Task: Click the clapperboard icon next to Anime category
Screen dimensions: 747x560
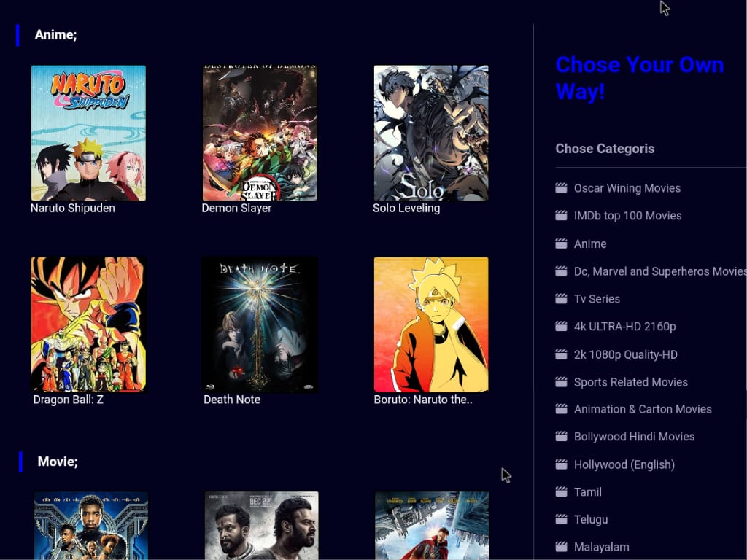Action: [561, 244]
